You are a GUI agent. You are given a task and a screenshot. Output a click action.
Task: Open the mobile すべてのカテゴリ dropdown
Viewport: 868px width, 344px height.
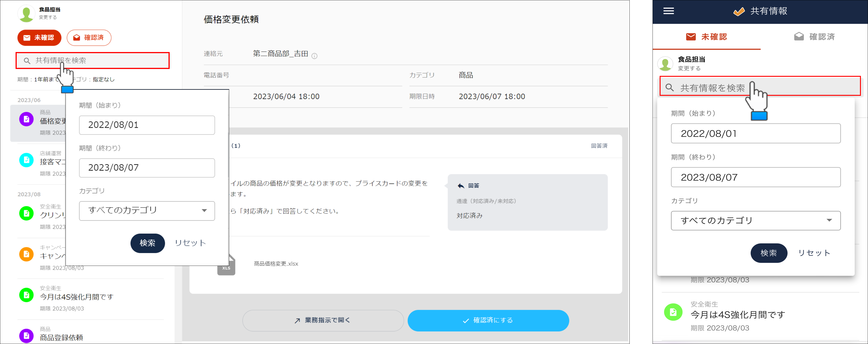[755, 221]
